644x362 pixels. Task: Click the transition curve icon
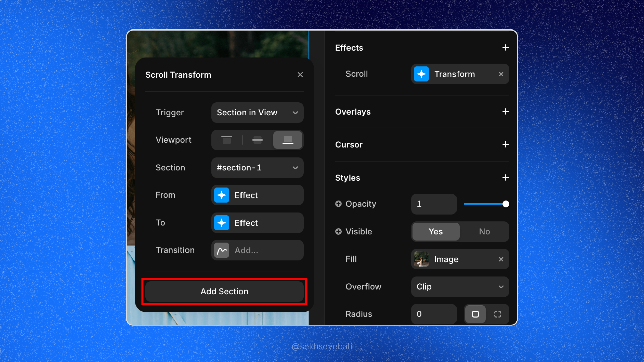point(222,250)
